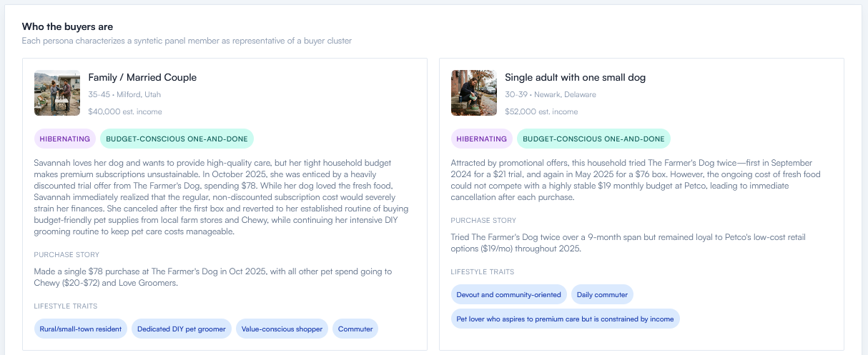868x355 pixels.
Task: Click the Attracted by promotional offers paragraph
Action: 636,180
